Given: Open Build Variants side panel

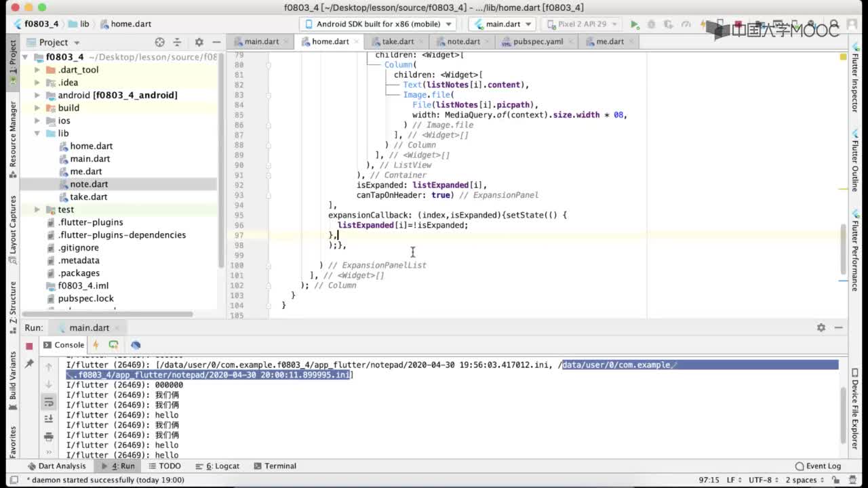Looking at the screenshot, I should click(13, 380).
